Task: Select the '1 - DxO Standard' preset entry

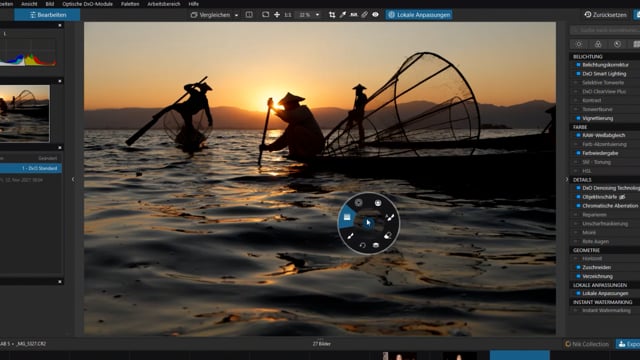Action: (31, 168)
